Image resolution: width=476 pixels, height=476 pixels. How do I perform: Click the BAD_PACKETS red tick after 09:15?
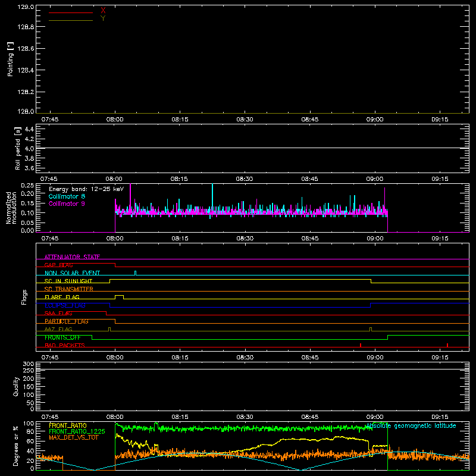pyautogui.click(x=447, y=345)
